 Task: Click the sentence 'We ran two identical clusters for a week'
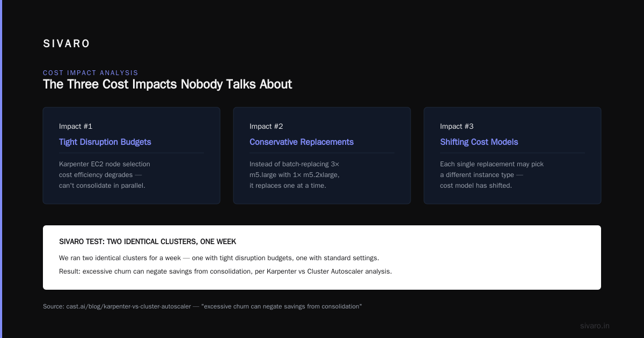pos(219,258)
